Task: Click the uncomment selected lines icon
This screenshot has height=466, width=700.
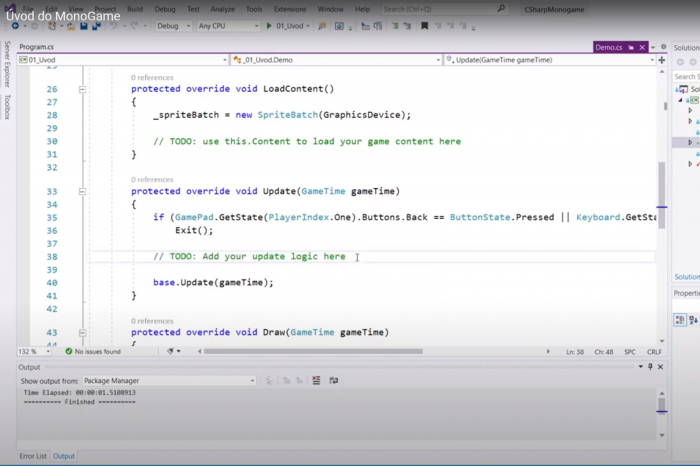Action: [408, 26]
